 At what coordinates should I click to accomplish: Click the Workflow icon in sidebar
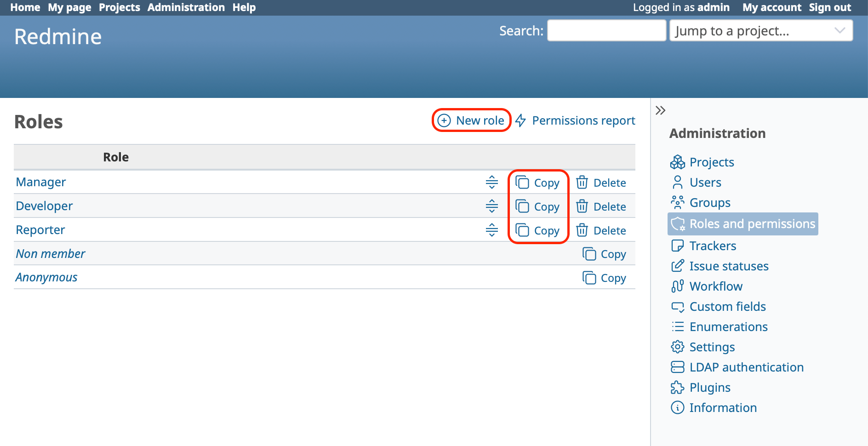pyautogui.click(x=677, y=286)
